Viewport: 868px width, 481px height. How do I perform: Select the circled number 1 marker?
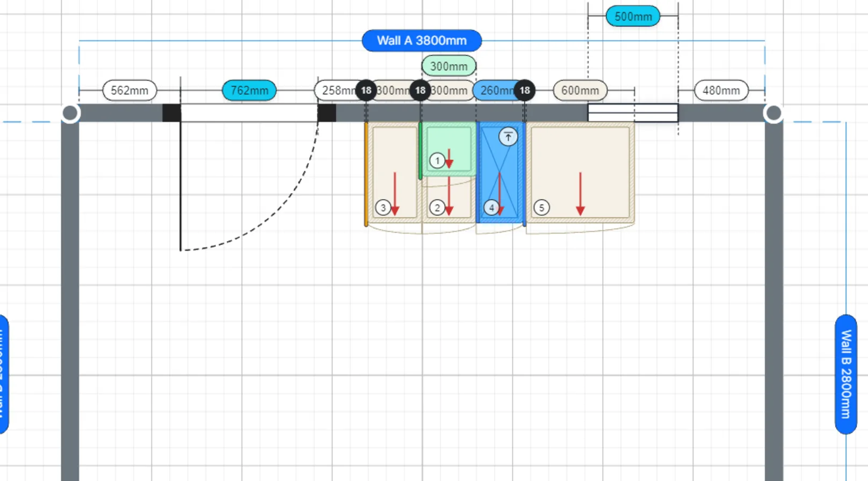[437, 161]
